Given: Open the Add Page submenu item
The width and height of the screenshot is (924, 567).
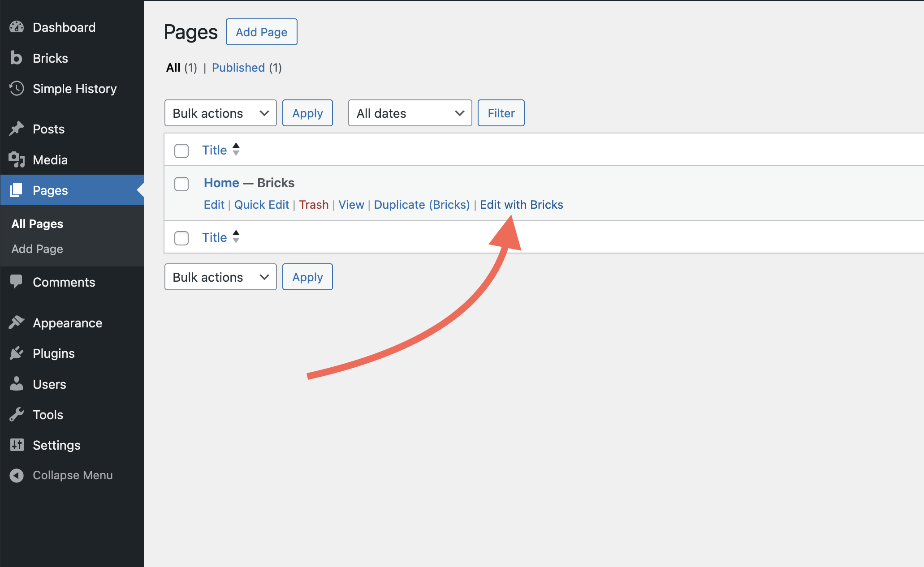Looking at the screenshot, I should [x=37, y=249].
